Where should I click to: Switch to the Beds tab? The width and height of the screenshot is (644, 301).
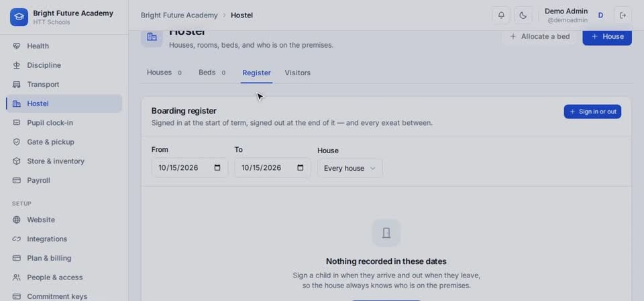coord(213,73)
